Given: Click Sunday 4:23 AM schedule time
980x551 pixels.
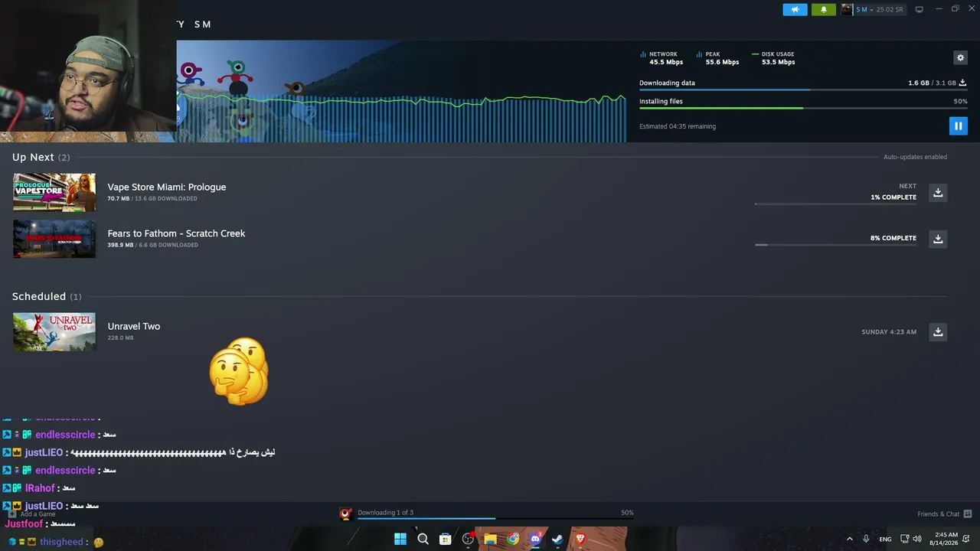Looking at the screenshot, I should click(889, 332).
